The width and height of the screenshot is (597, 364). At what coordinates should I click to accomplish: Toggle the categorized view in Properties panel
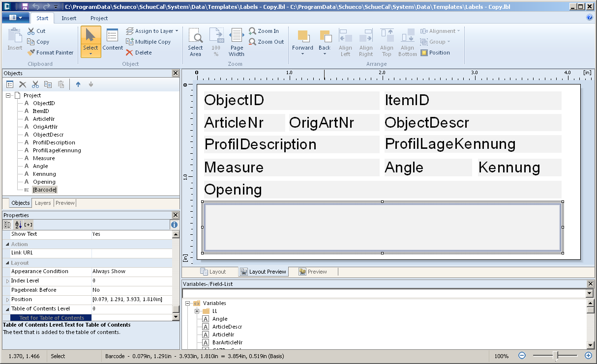7,224
